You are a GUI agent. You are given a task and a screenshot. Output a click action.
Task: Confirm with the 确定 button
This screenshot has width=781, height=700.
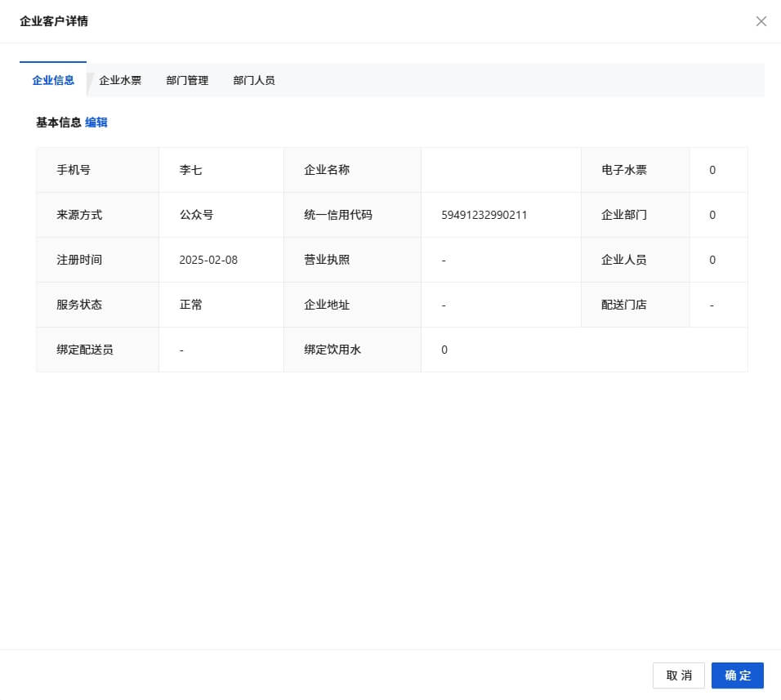pyautogui.click(x=737, y=675)
